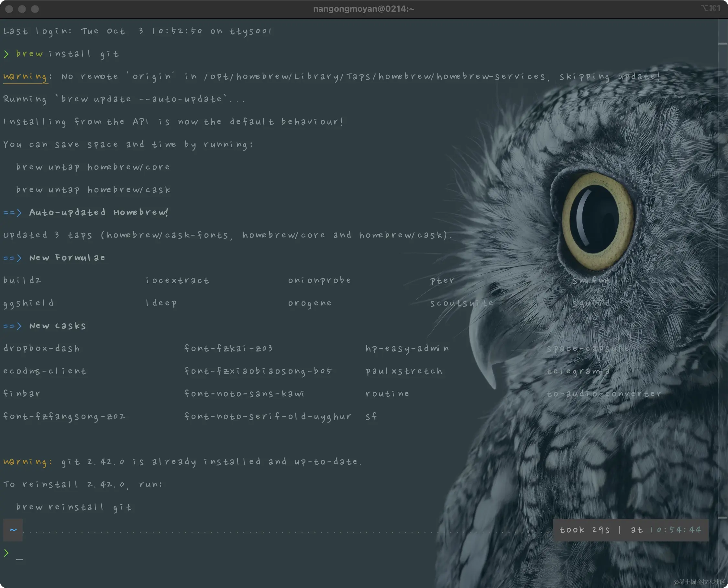
Task: Click 'brew reinstall git' suggestion
Action: click(74, 507)
